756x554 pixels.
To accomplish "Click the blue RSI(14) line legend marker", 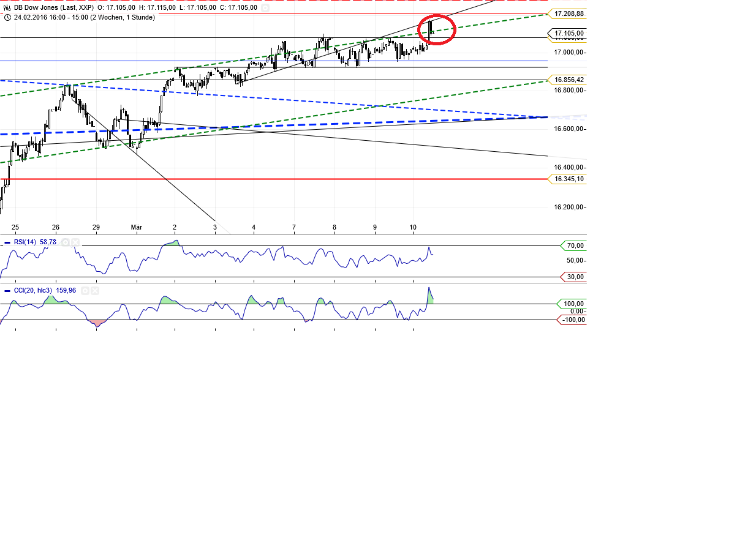I will (x=7, y=242).
